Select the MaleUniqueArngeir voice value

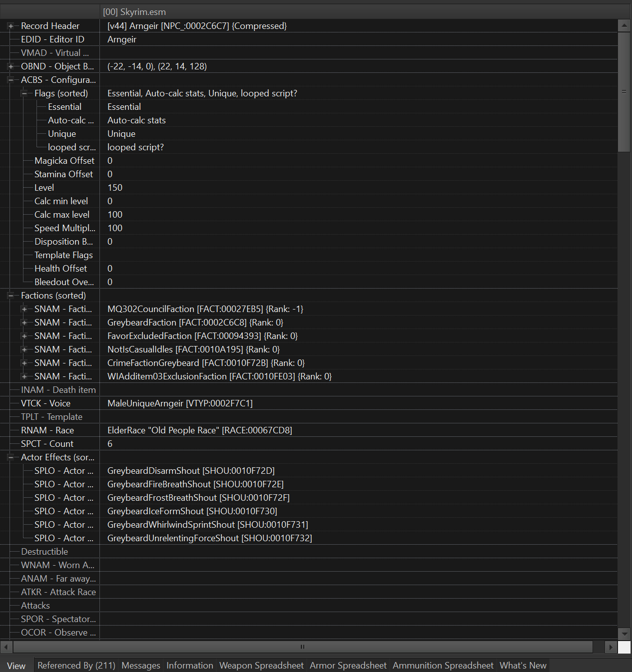[180, 403]
